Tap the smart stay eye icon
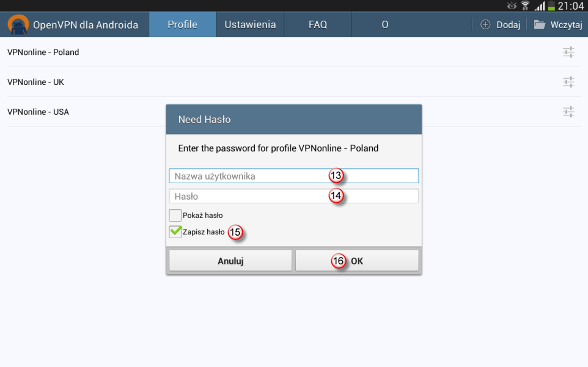 512,5
